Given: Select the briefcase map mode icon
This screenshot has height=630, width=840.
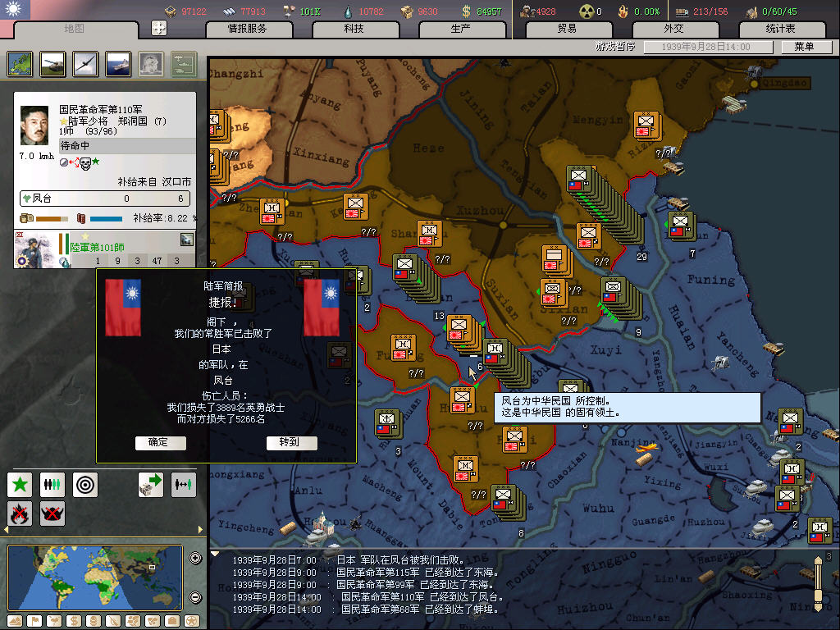Looking at the screenshot, I should coord(172,621).
